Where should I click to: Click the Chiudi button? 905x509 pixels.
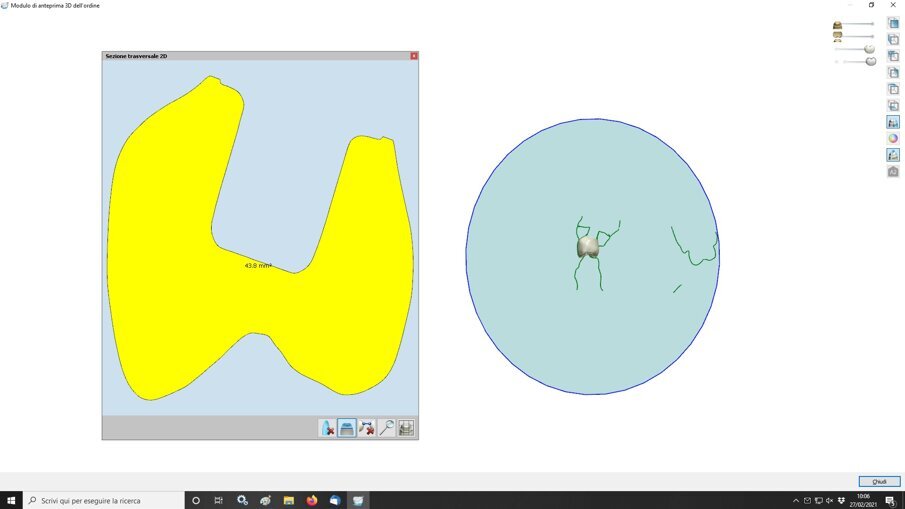pos(879,481)
